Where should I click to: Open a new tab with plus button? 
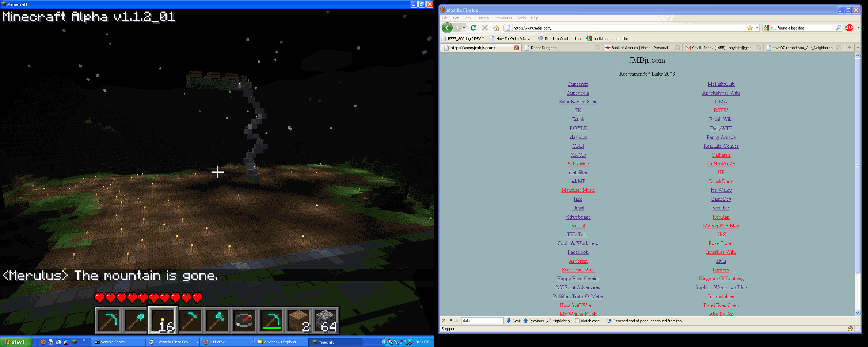point(849,48)
